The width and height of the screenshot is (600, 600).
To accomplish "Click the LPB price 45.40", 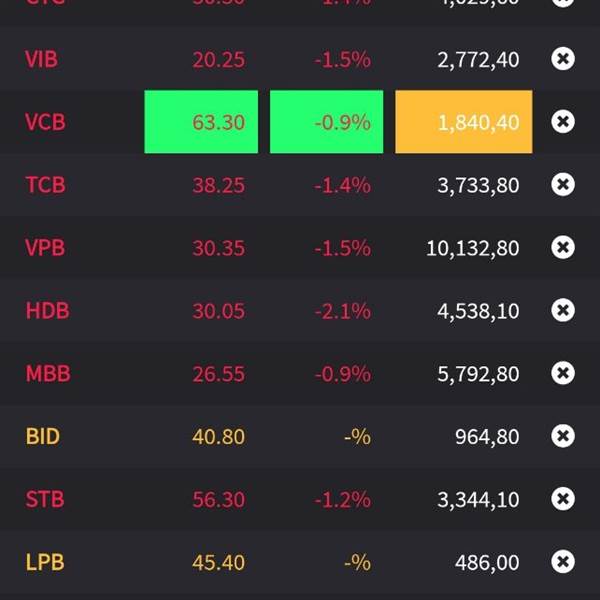I will click(218, 562).
